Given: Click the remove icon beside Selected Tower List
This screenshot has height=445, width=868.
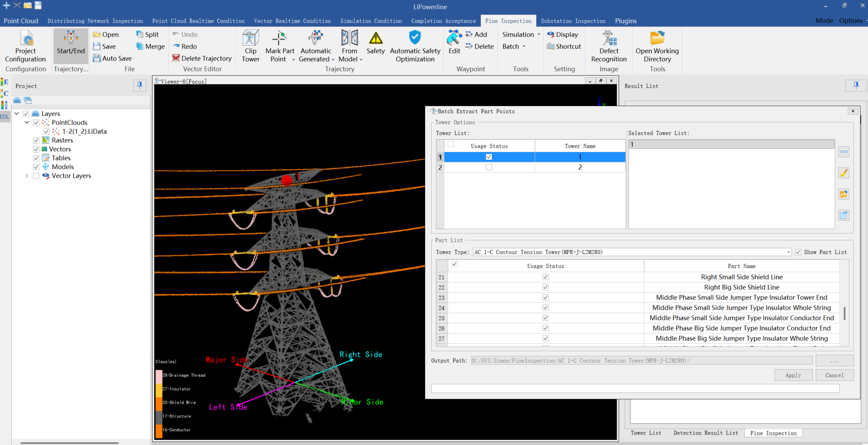Looking at the screenshot, I should point(843,152).
